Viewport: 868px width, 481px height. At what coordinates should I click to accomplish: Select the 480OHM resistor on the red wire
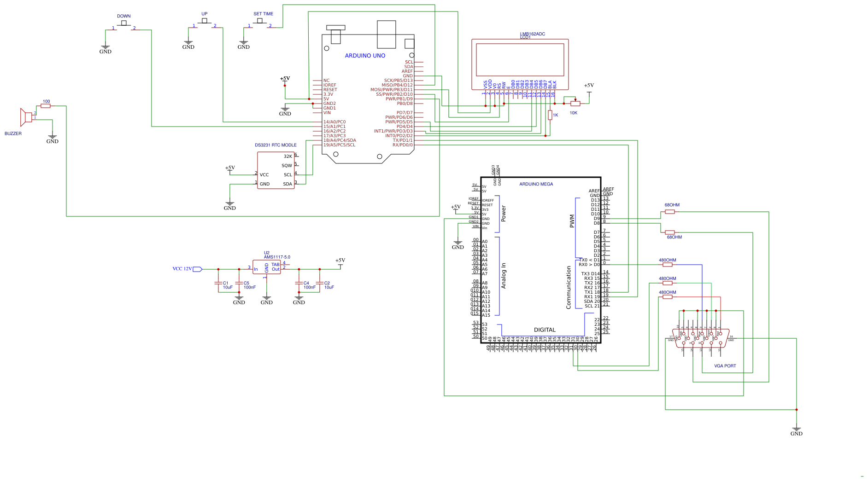pos(668,297)
